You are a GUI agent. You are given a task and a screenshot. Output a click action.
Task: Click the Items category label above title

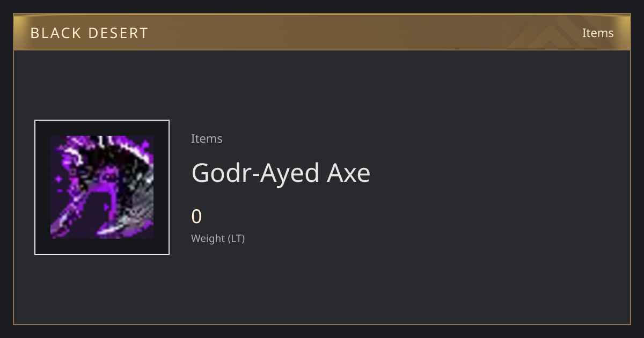pyautogui.click(x=207, y=138)
